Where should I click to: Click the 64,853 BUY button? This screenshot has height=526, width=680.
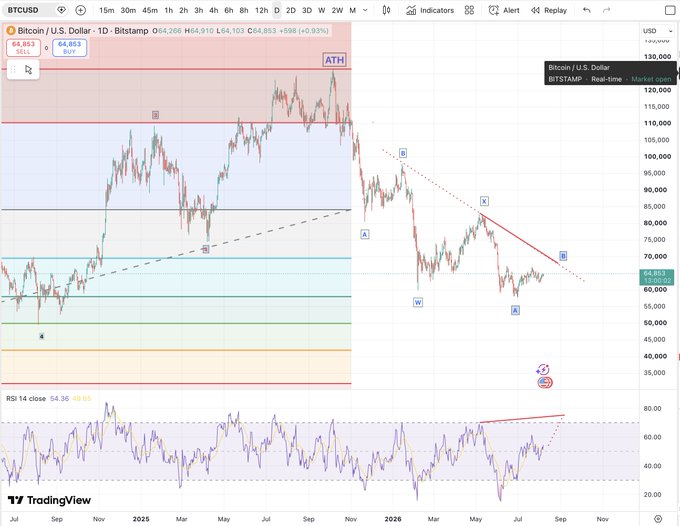click(x=69, y=48)
